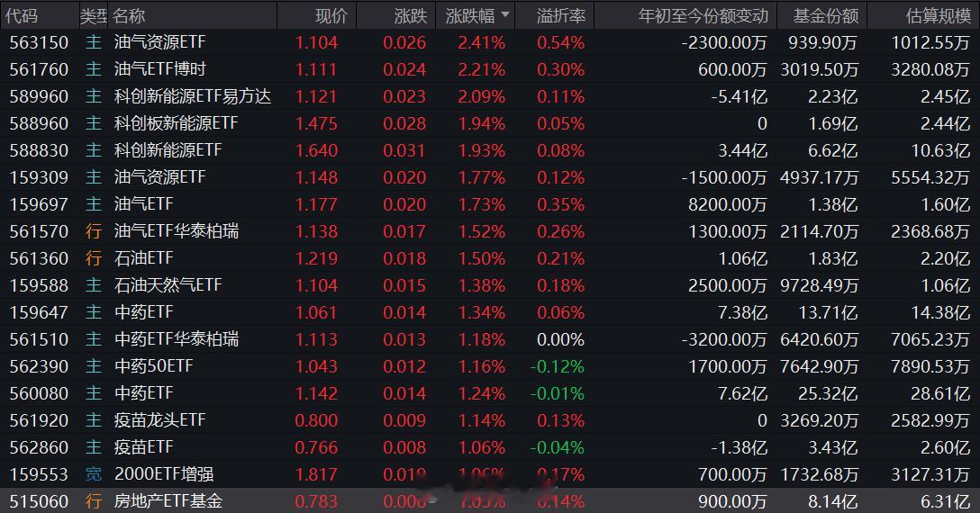Click the 代码 column header
Viewport: 980px width, 513px height.
coord(22,15)
